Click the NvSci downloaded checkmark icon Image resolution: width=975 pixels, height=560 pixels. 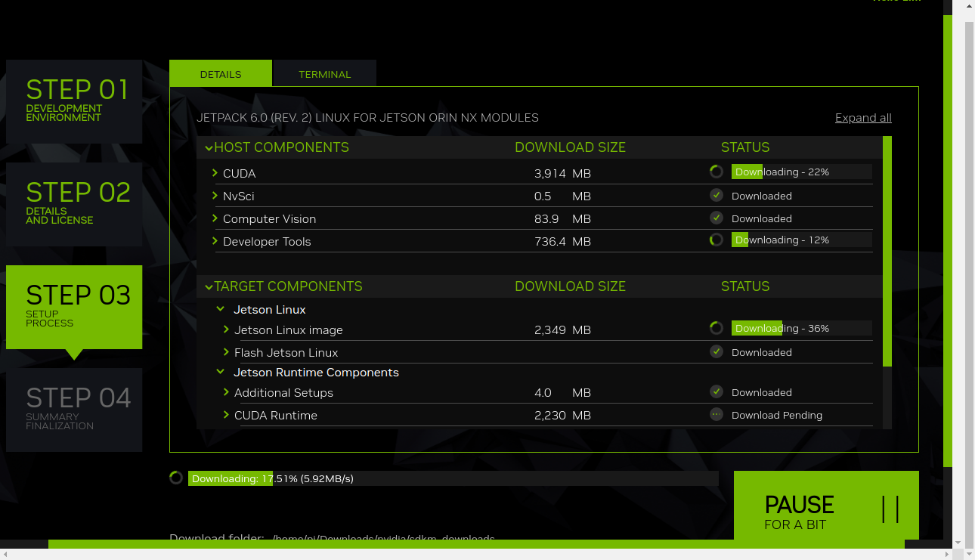click(x=717, y=195)
